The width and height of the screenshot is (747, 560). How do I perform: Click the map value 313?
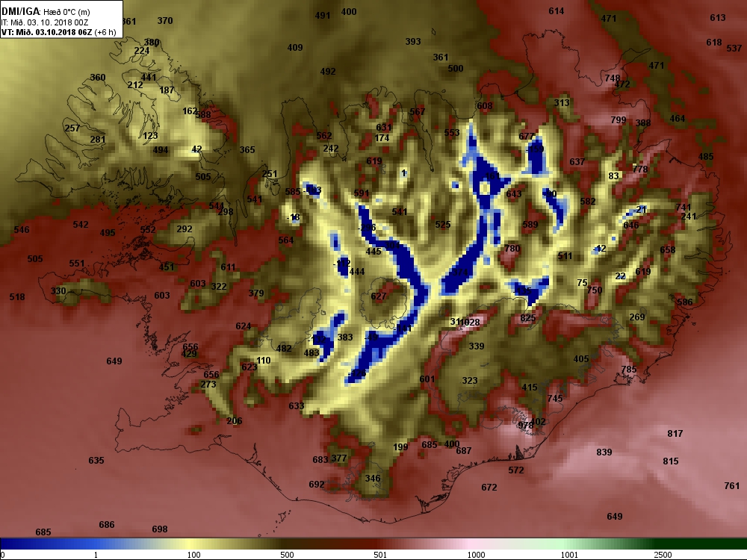coord(562,102)
